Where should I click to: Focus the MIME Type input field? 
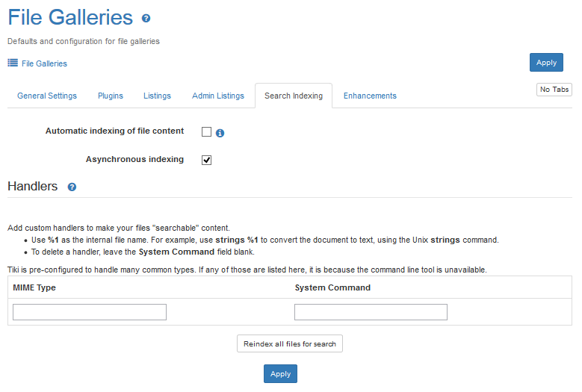[x=90, y=312]
